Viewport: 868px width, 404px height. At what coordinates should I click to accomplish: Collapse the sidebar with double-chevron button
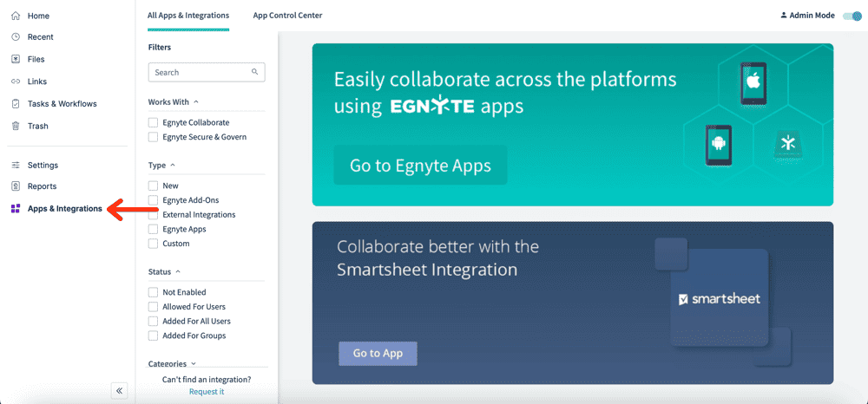[x=119, y=391]
